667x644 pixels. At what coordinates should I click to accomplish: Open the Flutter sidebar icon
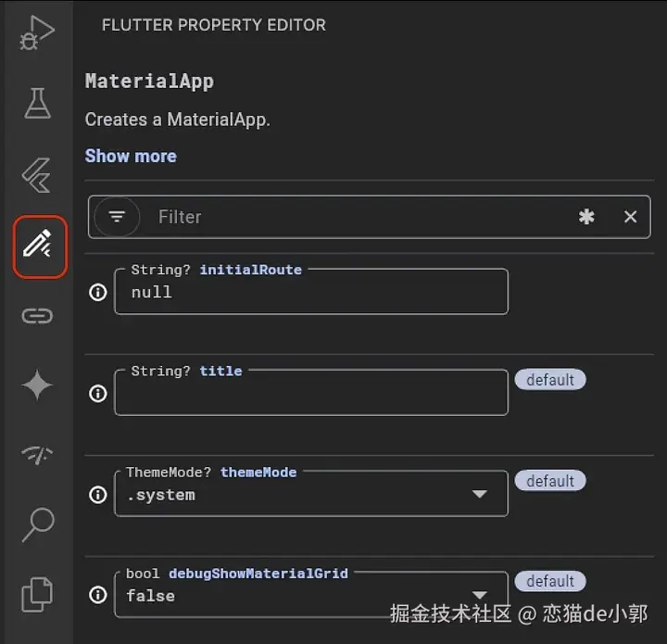(37, 175)
